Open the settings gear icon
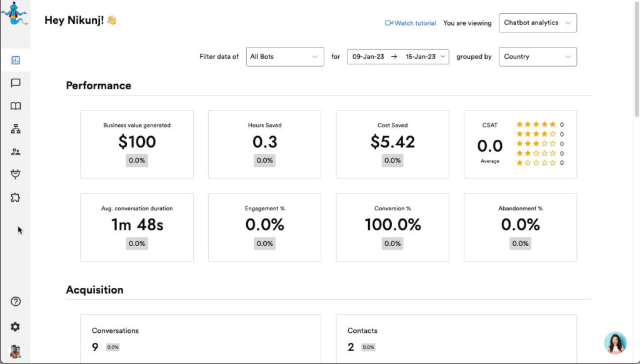The height and width of the screenshot is (364, 640). 16,327
